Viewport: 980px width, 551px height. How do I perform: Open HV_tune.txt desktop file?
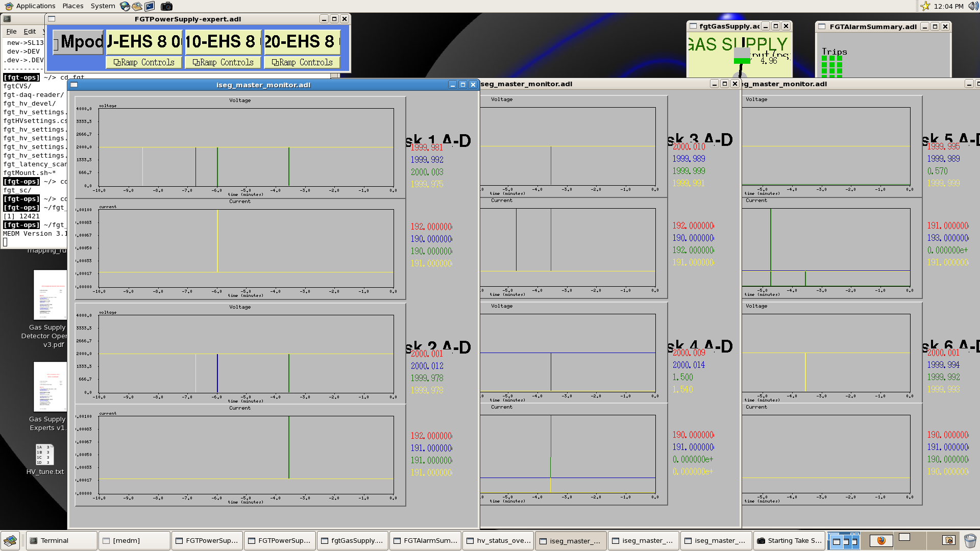point(45,459)
